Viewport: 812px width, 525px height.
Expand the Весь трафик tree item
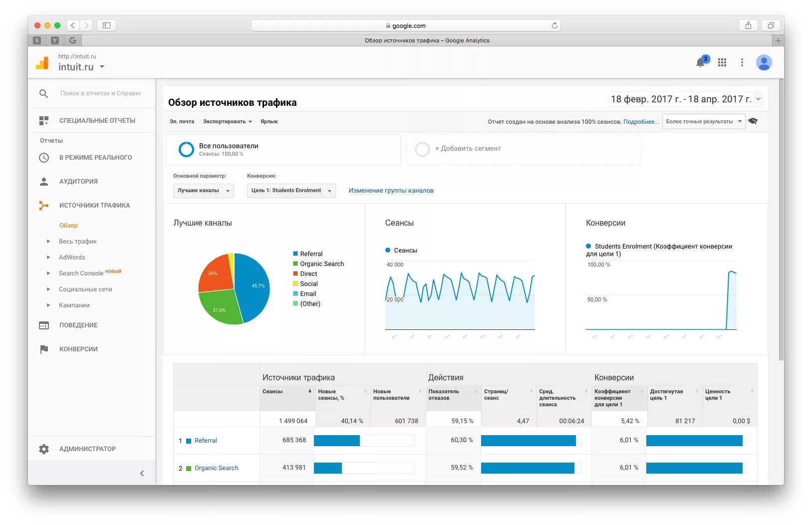click(48, 242)
